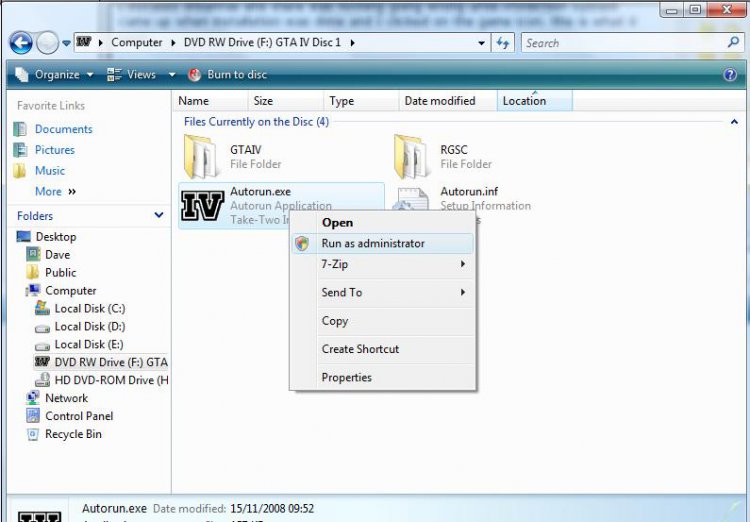This screenshot has width=750, height=522.
Task: Click Burn to disc in toolbar
Action: coord(228,75)
